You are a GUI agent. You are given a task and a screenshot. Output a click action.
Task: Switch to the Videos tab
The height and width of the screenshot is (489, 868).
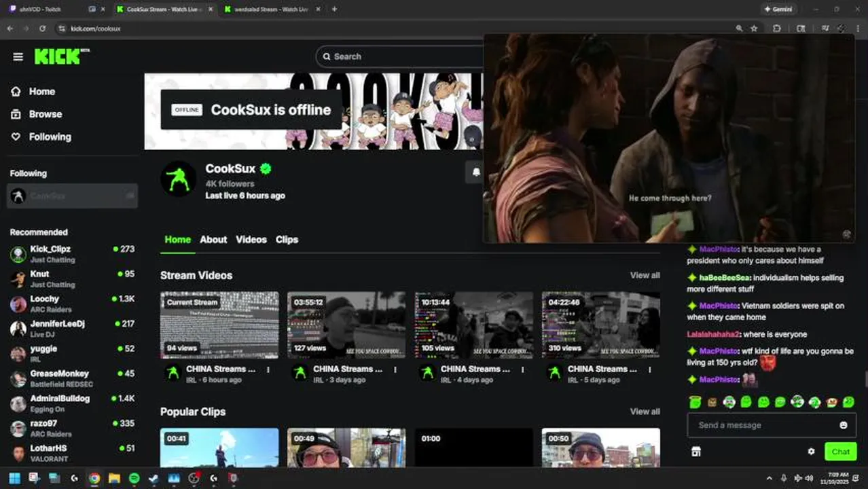tap(251, 240)
